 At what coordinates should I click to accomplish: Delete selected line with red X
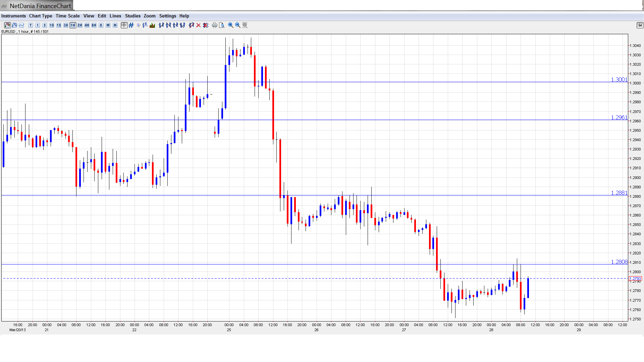click(199, 25)
